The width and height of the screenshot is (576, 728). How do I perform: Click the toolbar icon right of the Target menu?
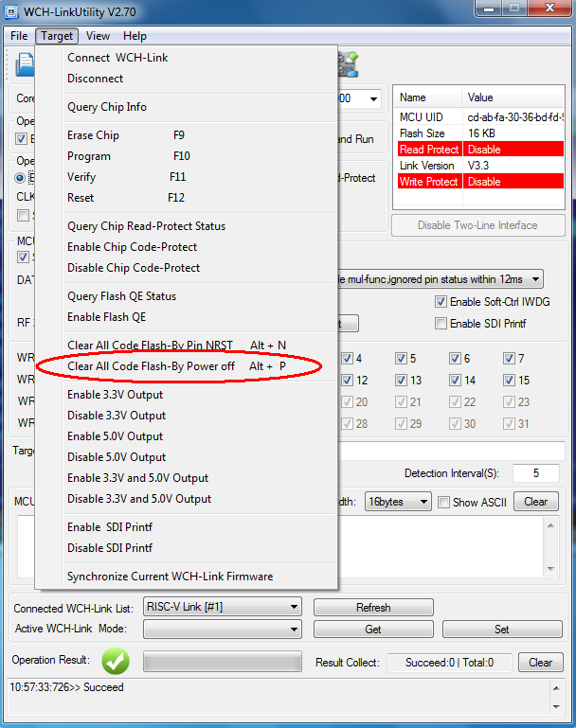click(x=348, y=63)
